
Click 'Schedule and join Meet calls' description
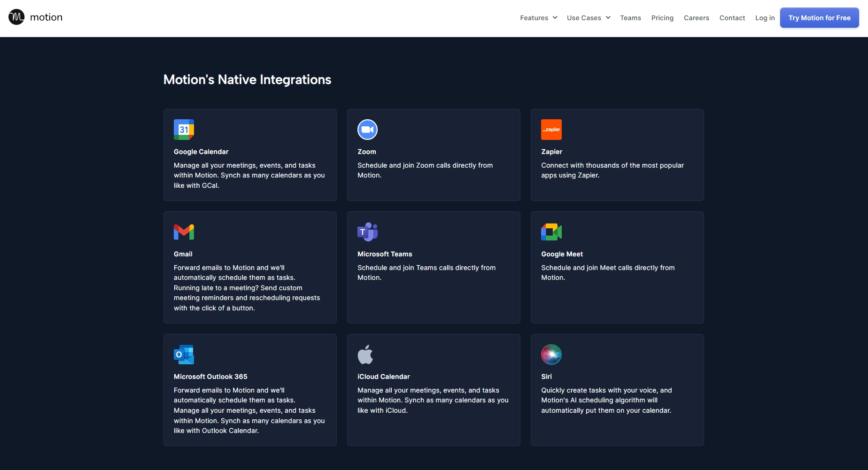[x=608, y=272]
